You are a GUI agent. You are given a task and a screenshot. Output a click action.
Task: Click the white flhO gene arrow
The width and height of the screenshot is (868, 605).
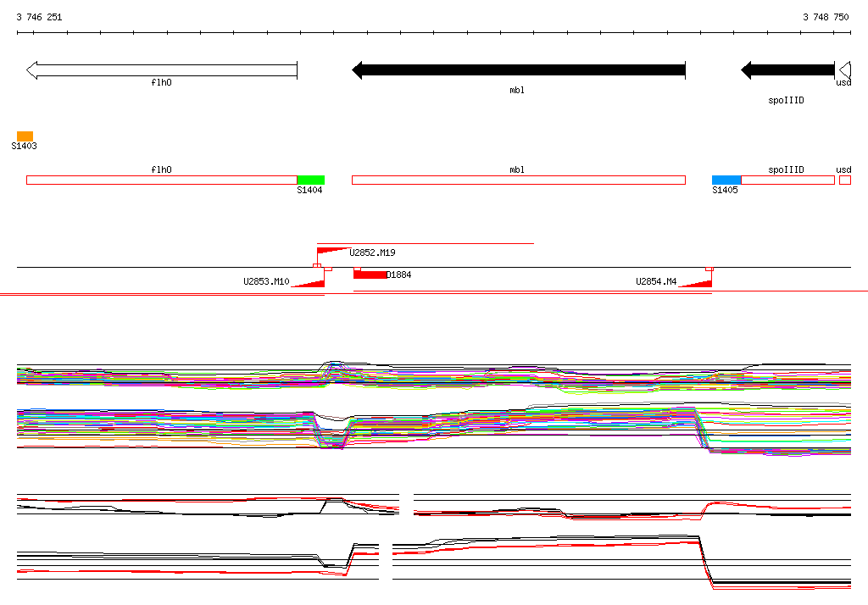point(162,70)
